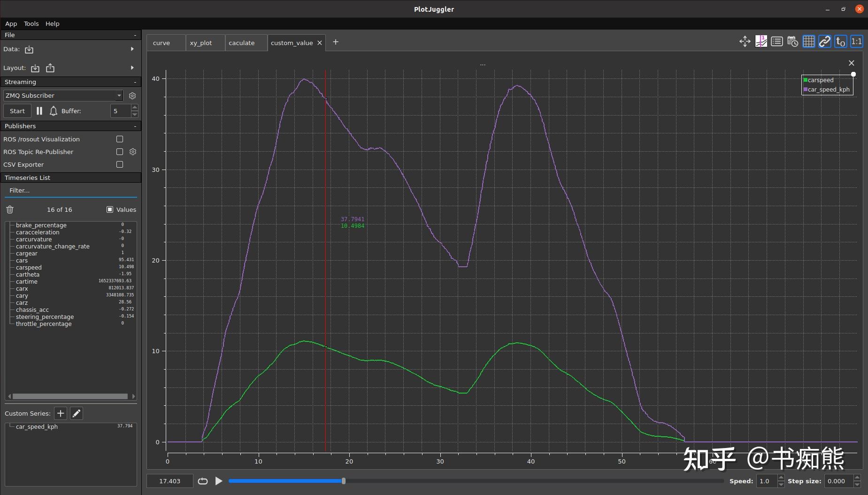Click the save Layout icon
Viewport: 868px width, 495px height.
coord(50,68)
